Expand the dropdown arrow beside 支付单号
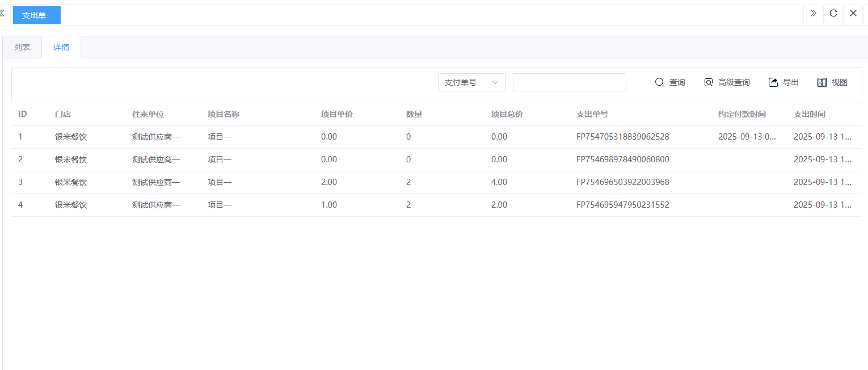 [495, 82]
